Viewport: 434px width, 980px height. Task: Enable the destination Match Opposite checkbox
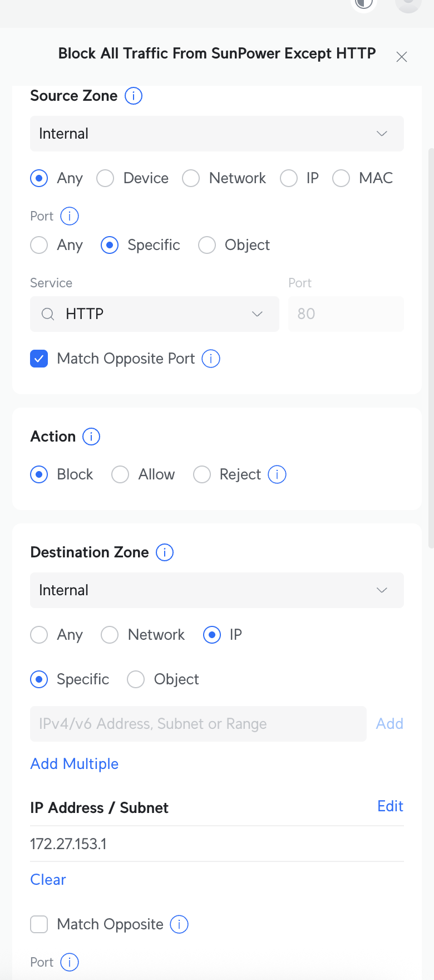point(39,924)
